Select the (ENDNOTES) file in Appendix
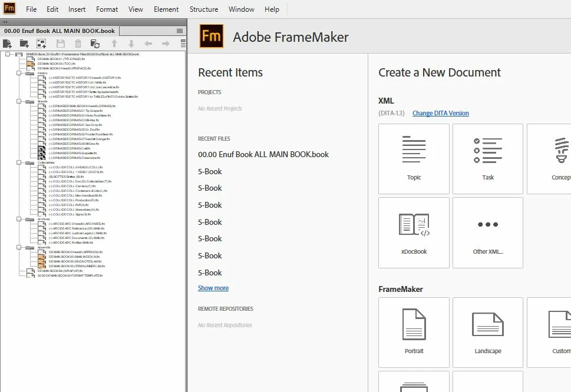The width and height of the screenshot is (571, 392). pos(75,261)
